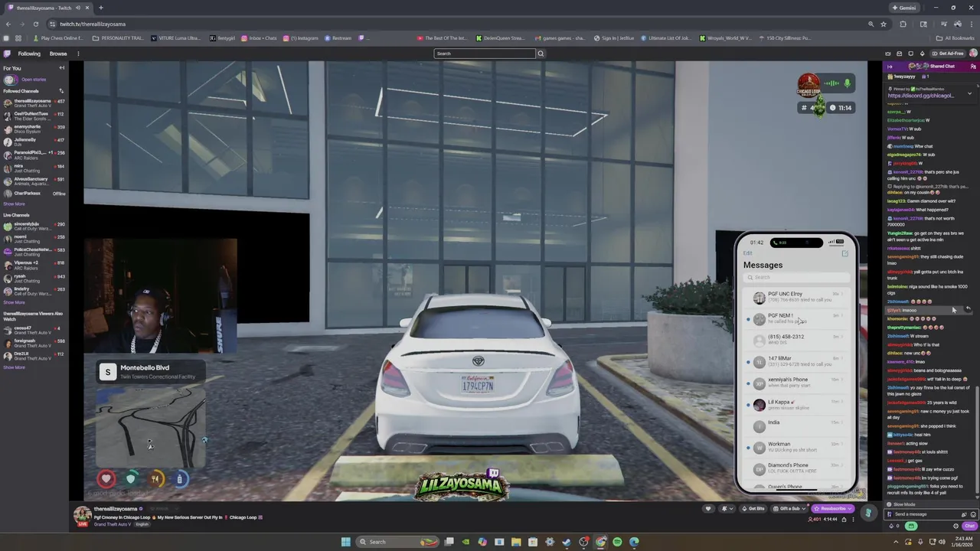The height and width of the screenshot is (551, 980).
Task: Click the streamer avatar below the video
Action: click(82, 515)
